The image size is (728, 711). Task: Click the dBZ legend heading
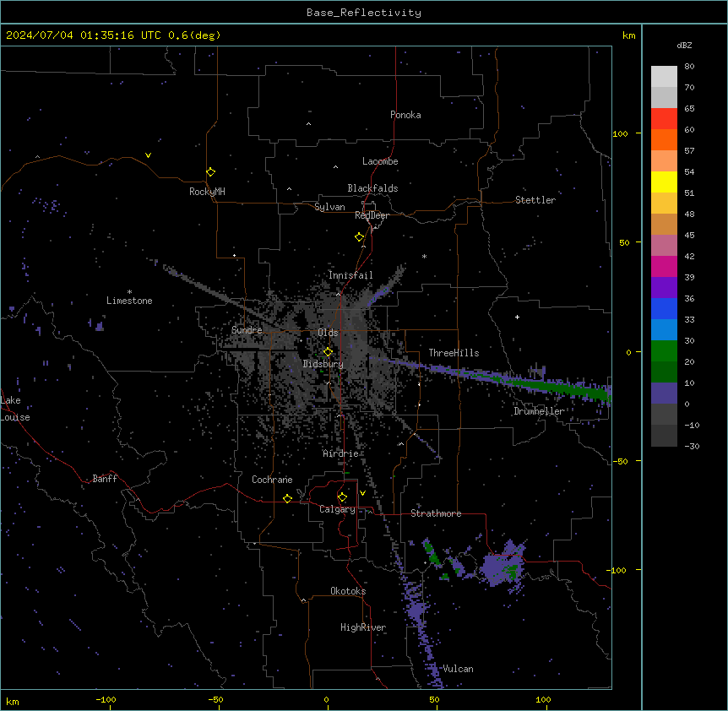684,46
